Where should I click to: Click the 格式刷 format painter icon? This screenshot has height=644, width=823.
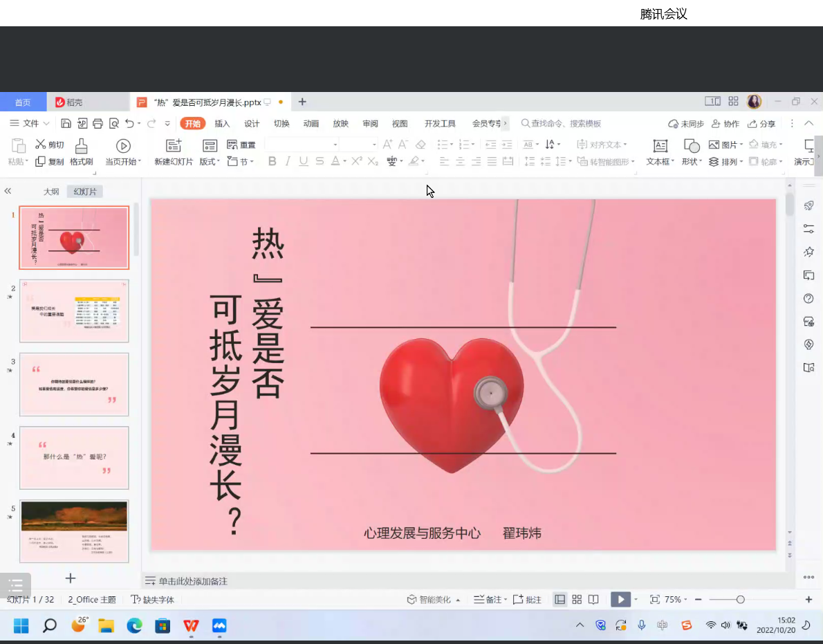pyautogui.click(x=81, y=146)
